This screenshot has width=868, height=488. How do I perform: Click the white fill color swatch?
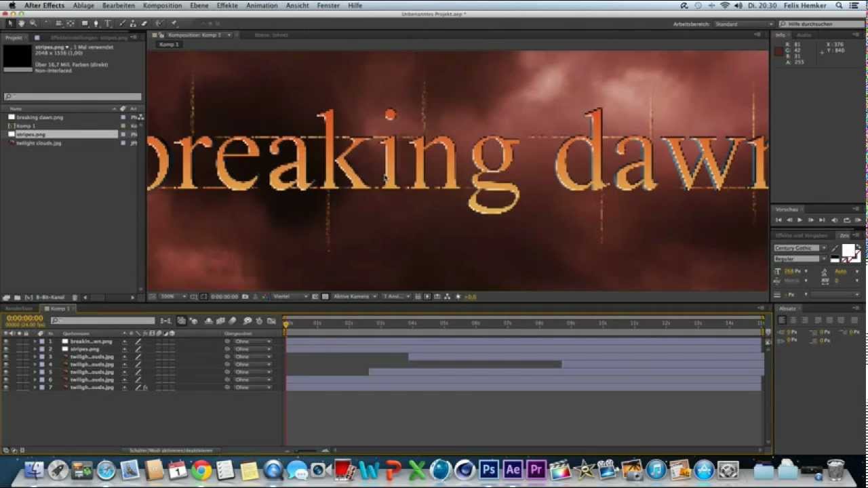pyautogui.click(x=848, y=250)
